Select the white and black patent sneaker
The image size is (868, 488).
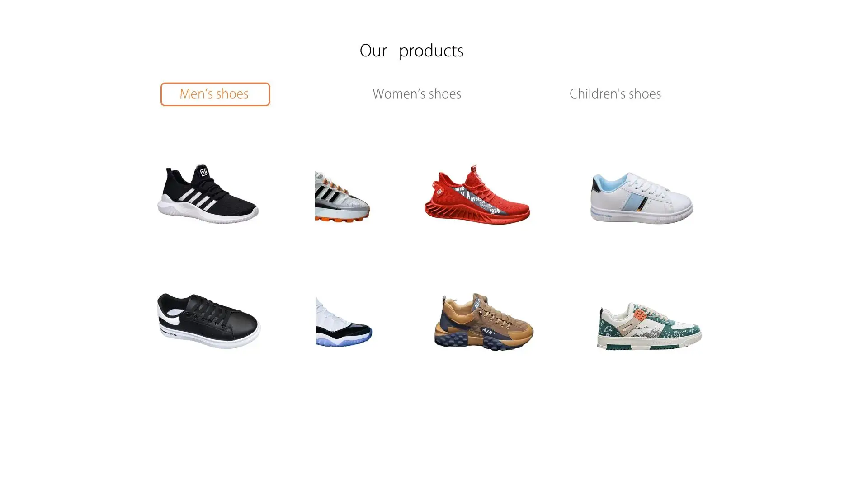344,322
